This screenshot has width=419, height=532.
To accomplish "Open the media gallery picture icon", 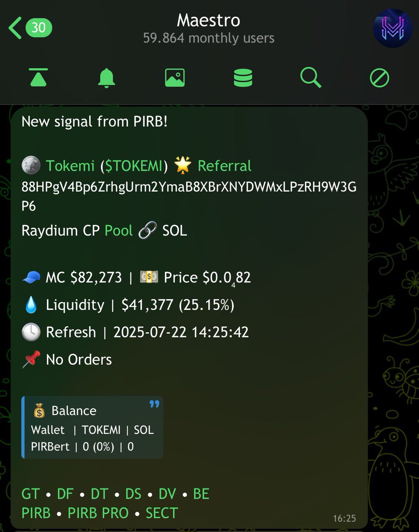I will coord(175,78).
